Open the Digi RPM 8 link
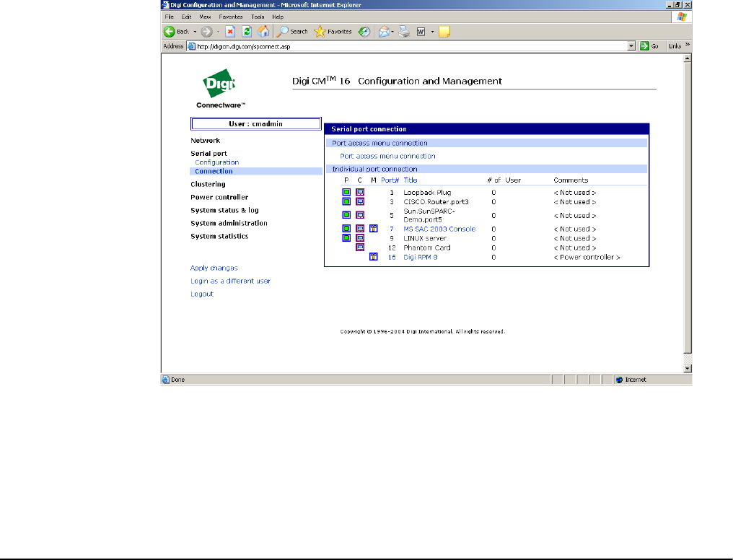This screenshot has width=733, height=560. [x=421, y=257]
